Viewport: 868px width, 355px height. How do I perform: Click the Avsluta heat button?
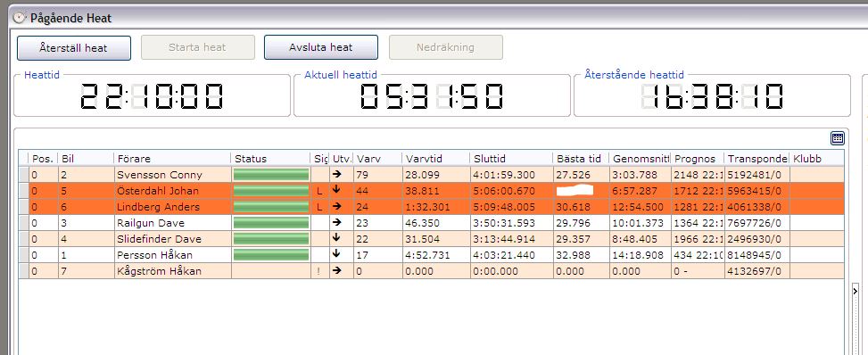click(321, 47)
